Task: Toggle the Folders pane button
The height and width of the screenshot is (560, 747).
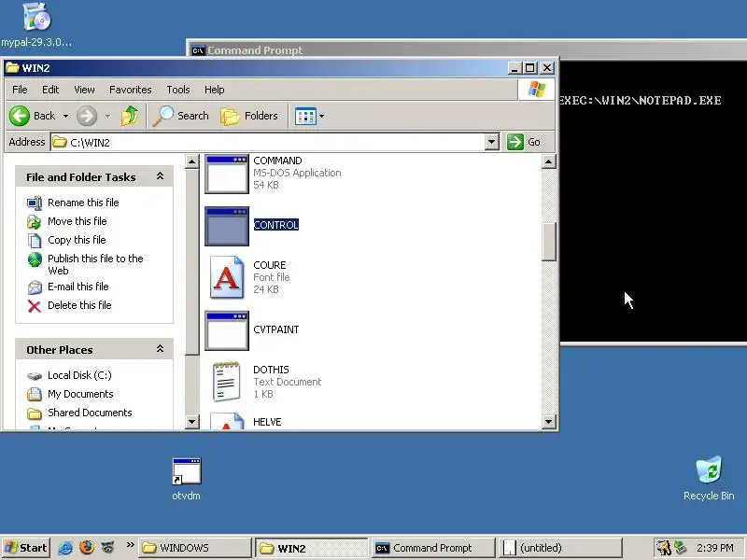Action: tap(249, 116)
